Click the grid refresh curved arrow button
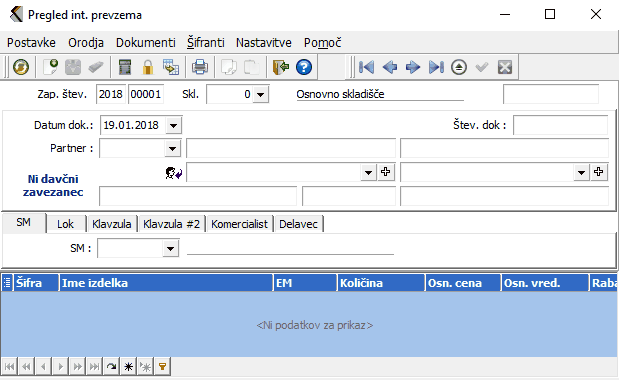The width and height of the screenshot is (619, 380). coord(111,367)
